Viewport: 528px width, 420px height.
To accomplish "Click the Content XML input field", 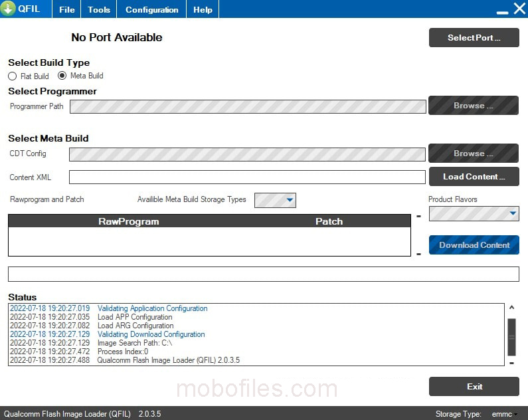I will click(247, 177).
